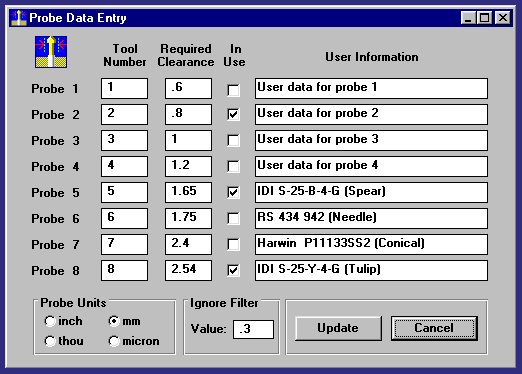Click the 'Probe 8' row label
Screen dimensions: 522x374
55,271
